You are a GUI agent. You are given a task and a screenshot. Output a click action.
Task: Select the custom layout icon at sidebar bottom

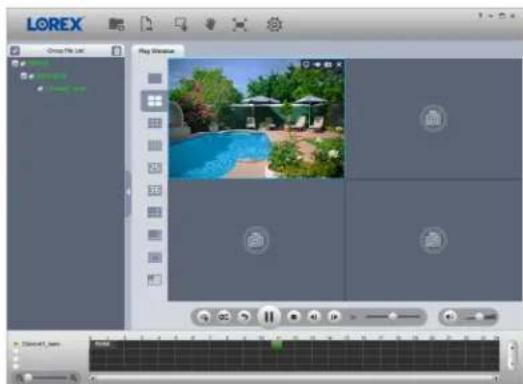(x=154, y=280)
